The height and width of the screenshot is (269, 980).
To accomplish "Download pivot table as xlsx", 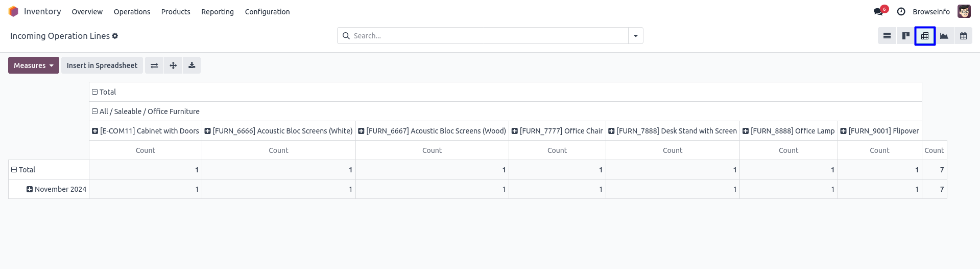I will pos(192,65).
